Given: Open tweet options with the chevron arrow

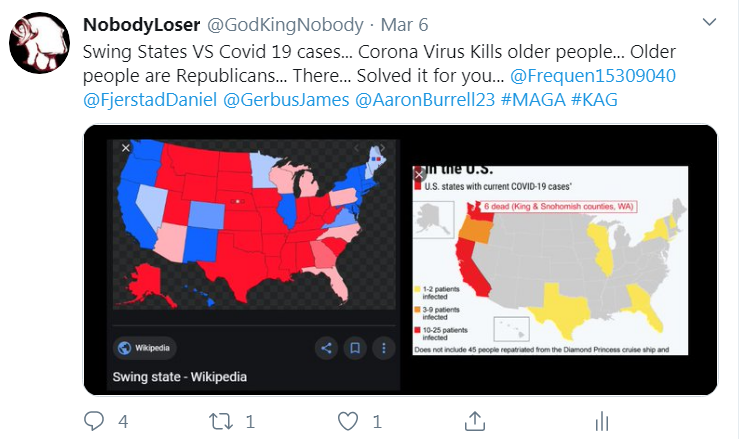Looking at the screenshot, I should (709, 22).
